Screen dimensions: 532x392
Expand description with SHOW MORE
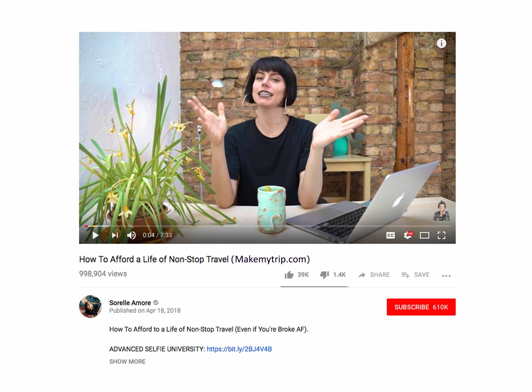[127, 362]
